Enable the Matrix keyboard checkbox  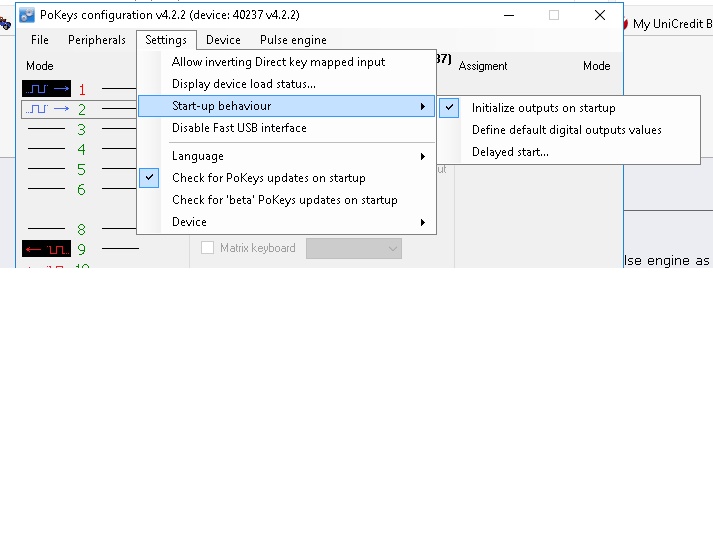pyautogui.click(x=208, y=248)
